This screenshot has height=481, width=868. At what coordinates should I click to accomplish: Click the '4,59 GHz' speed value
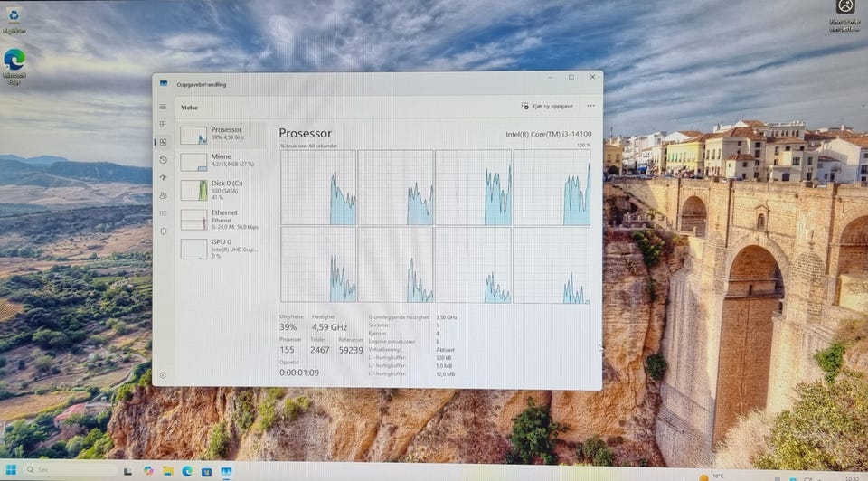tap(329, 327)
